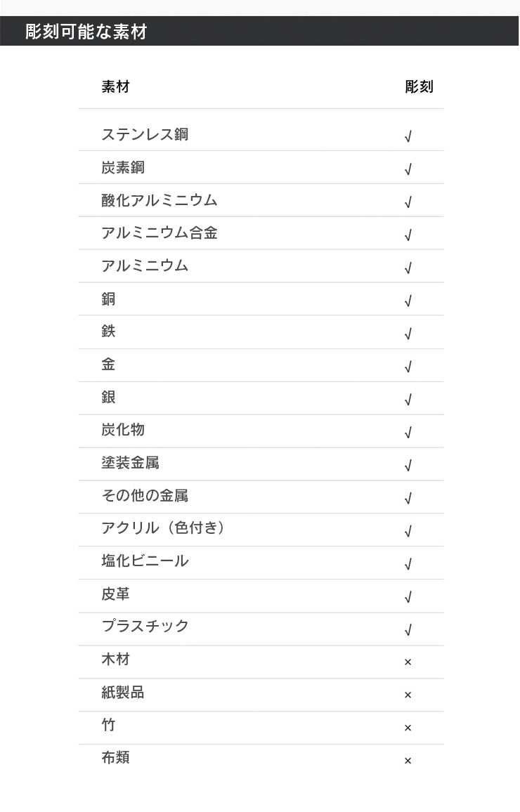The width and height of the screenshot is (520, 812).
Task: Select the アルミニウム合金 material label
Action: 159,233
